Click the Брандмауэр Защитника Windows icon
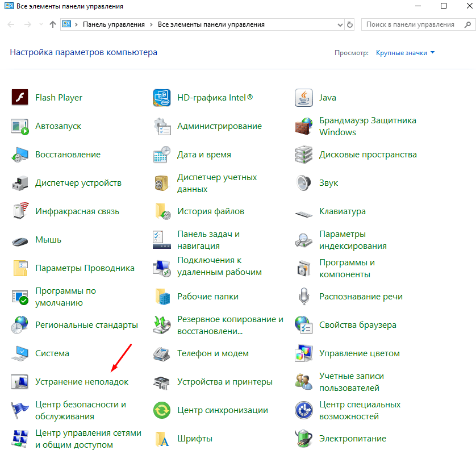Image resolution: width=476 pixels, height=471 pixels. tap(303, 126)
